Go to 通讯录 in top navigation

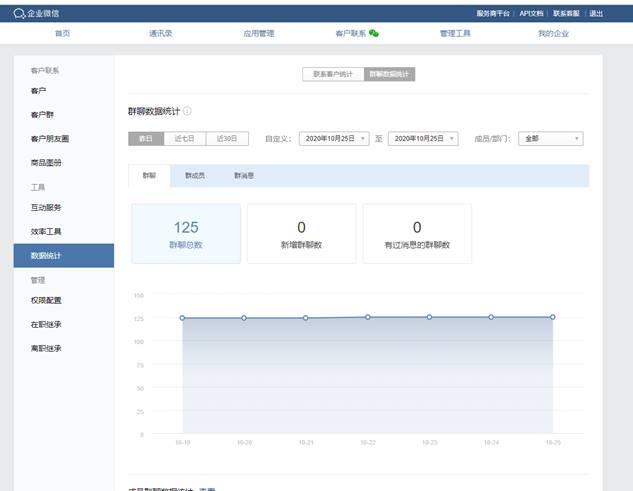coord(160,33)
